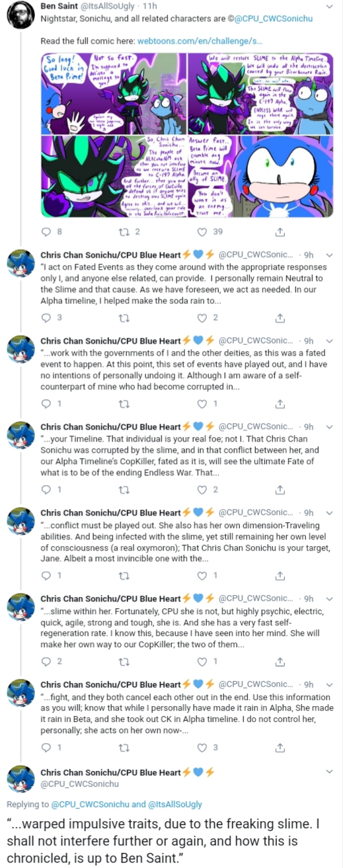
Task: Reply to Ben Saint's comic tweet
Action: coord(46,232)
